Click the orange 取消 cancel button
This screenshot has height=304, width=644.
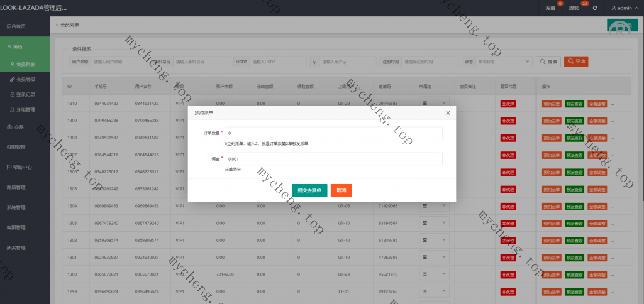pos(341,190)
